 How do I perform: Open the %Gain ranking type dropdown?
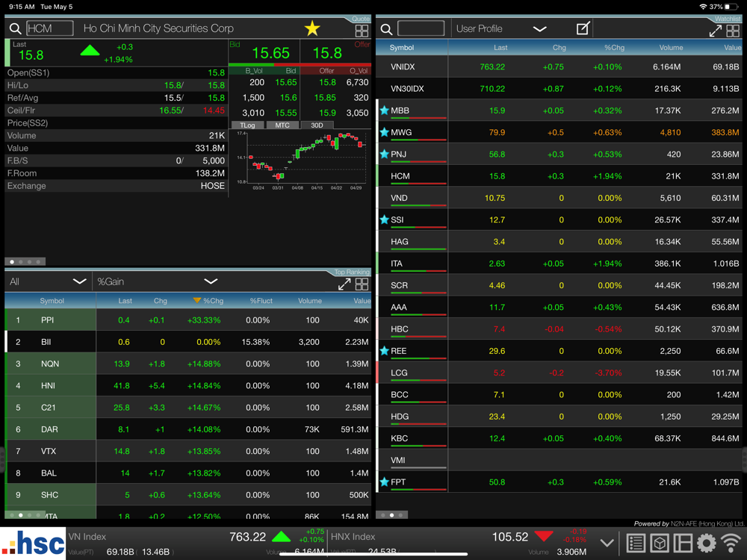(x=157, y=281)
